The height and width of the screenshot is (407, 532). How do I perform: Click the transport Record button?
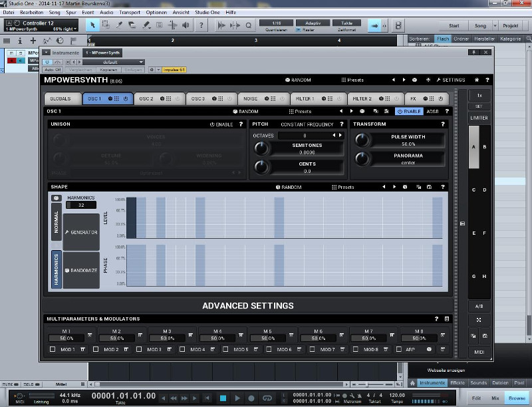coord(251,398)
